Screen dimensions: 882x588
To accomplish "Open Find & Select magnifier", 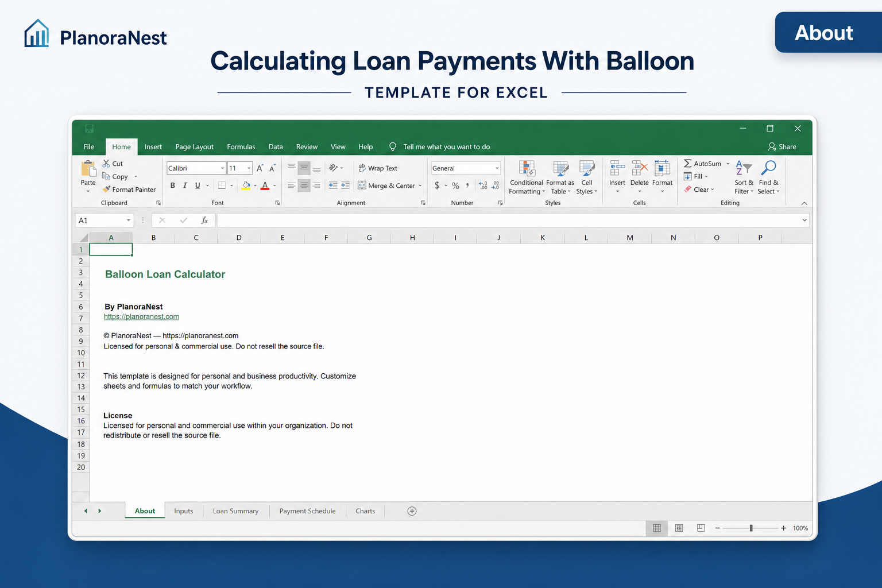I will (768, 177).
